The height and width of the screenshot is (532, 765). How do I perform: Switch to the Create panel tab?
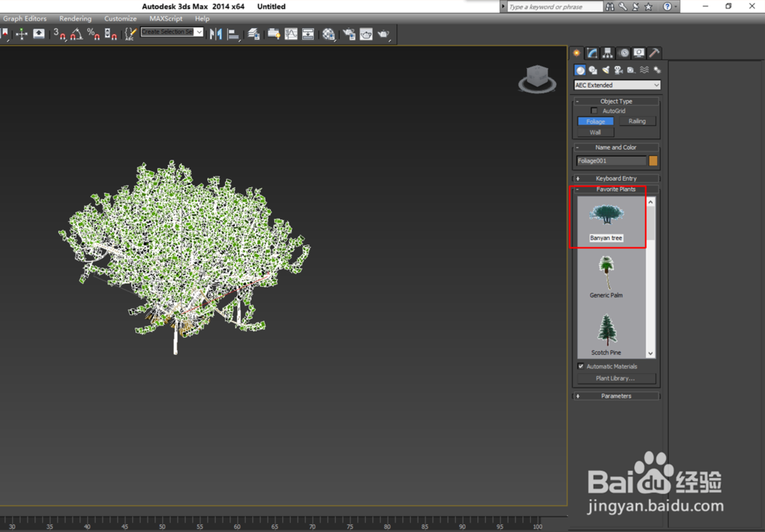click(577, 53)
